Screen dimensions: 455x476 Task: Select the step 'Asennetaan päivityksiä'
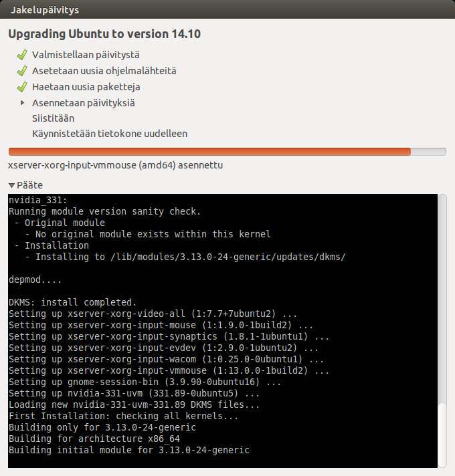84,103
